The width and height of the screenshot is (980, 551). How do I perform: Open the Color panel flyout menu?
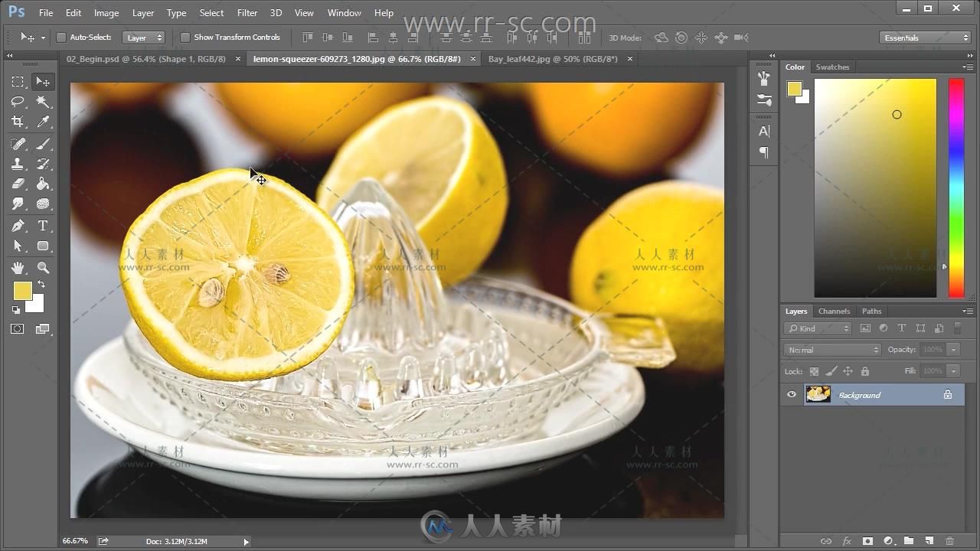click(x=968, y=67)
